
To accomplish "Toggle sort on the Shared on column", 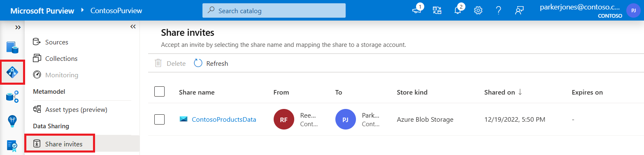I will tap(503, 92).
